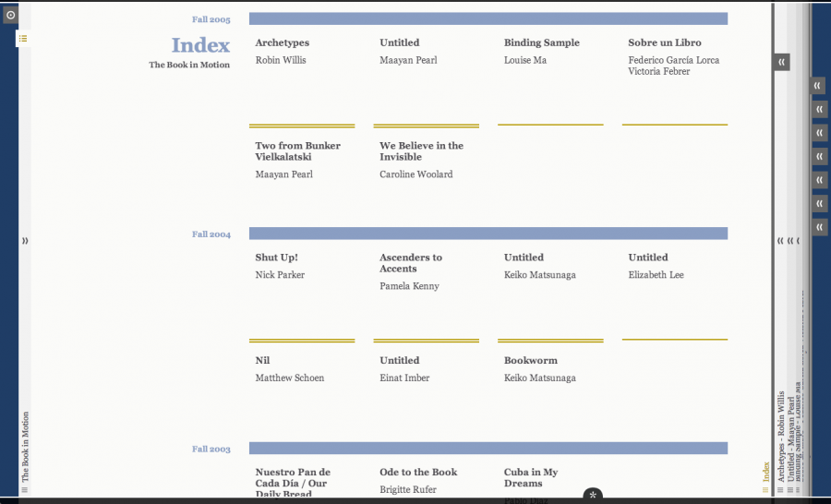Viewport: 831px width, 504px height.
Task: Click the circular icon in top-left corner
Action: click(x=11, y=15)
